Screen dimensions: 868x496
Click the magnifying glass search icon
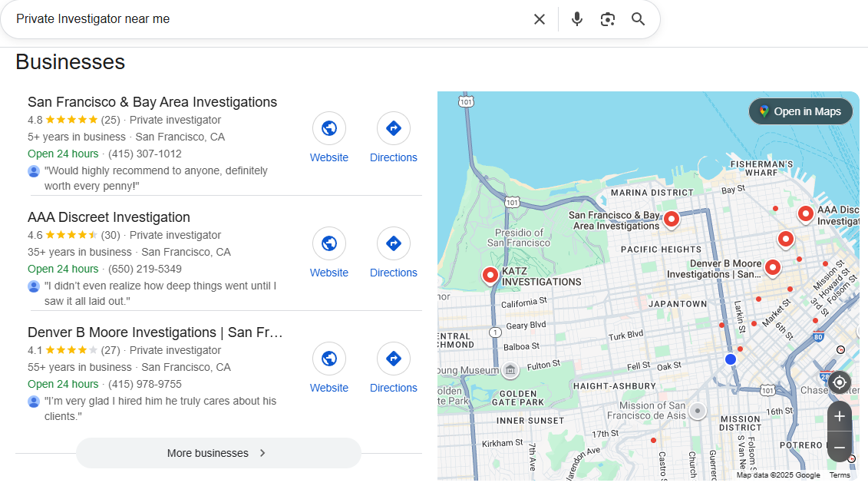639,19
